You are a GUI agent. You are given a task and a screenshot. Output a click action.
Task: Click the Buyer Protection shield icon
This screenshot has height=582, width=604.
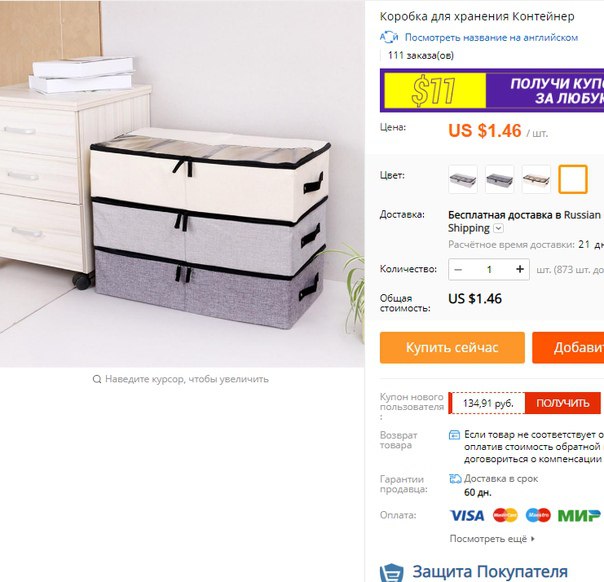click(392, 573)
